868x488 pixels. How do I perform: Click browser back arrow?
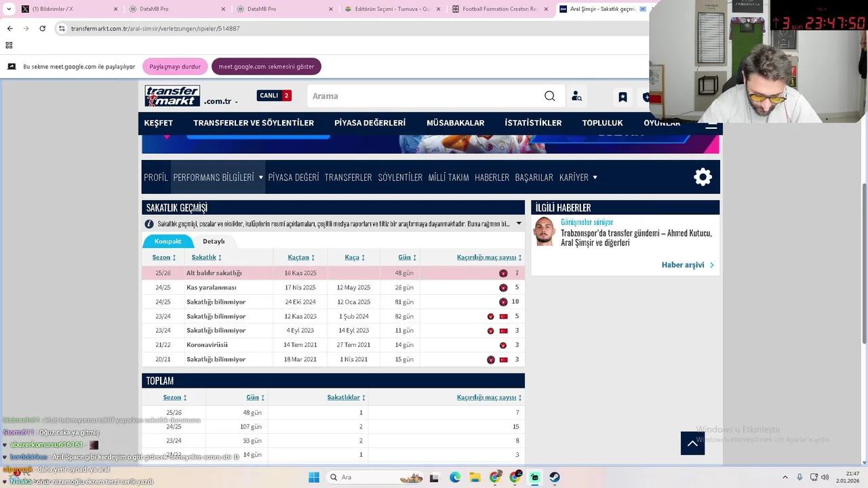coord(9,28)
